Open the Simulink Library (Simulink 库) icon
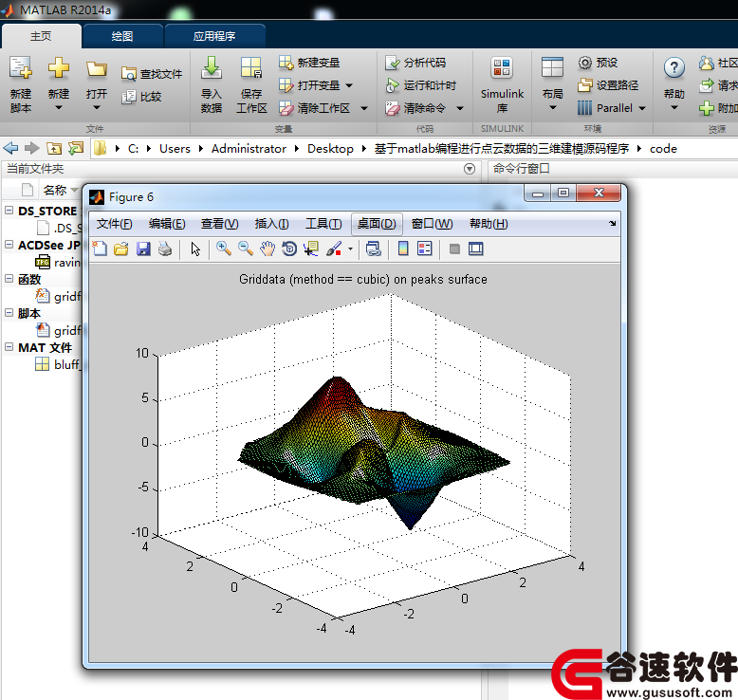The image size is (738, 700). [x=502, y=67]
